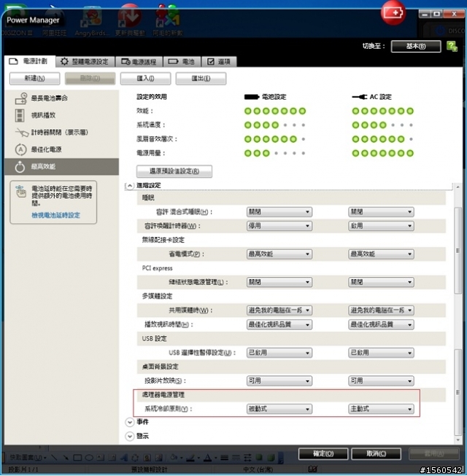Click the settings panel scroll-down arrow

458,440
